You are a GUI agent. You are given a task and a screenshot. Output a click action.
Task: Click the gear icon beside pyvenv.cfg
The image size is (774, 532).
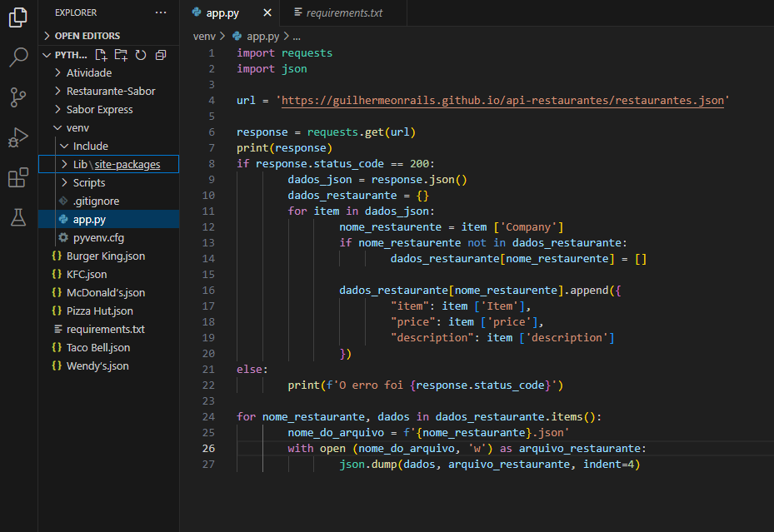pyautogui.click(x=63, y=237)
